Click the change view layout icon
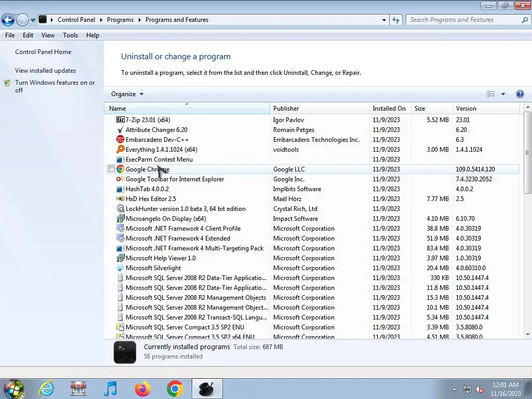The width and height of the screenshot is (532, 399). [x=490, y=94]
